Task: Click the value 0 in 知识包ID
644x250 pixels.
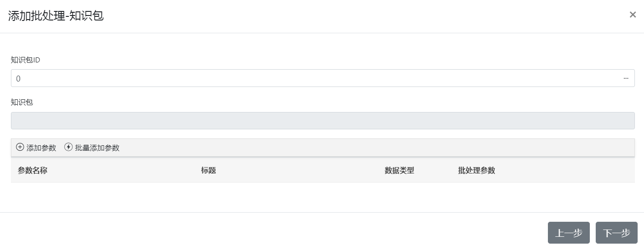Action: click(x=18, y=78)
